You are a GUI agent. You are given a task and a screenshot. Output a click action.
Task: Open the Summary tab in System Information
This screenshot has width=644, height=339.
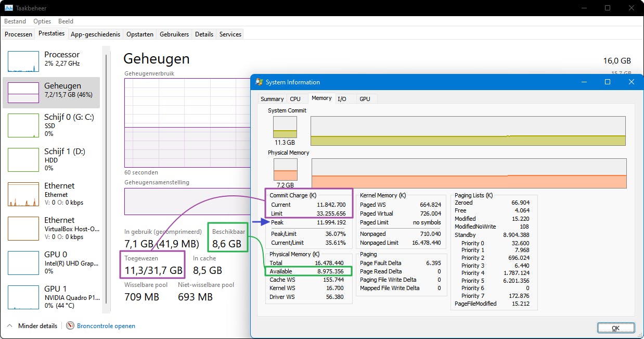click(x=272, y=99)
